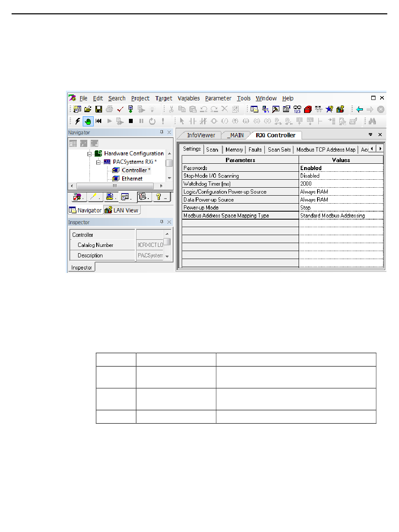Screen dimensions: 399x532
Task: Click the Save floppy disk icon
Action: tap(99, 109)
